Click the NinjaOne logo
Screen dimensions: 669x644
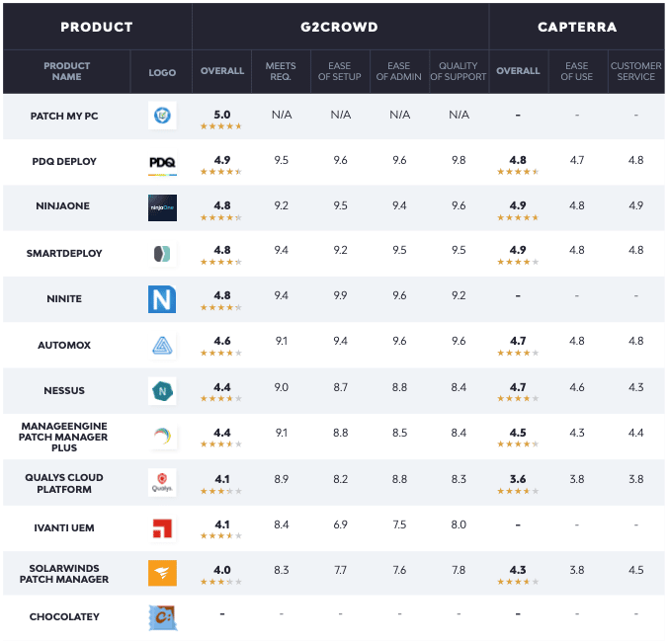[x=162, y=207]
